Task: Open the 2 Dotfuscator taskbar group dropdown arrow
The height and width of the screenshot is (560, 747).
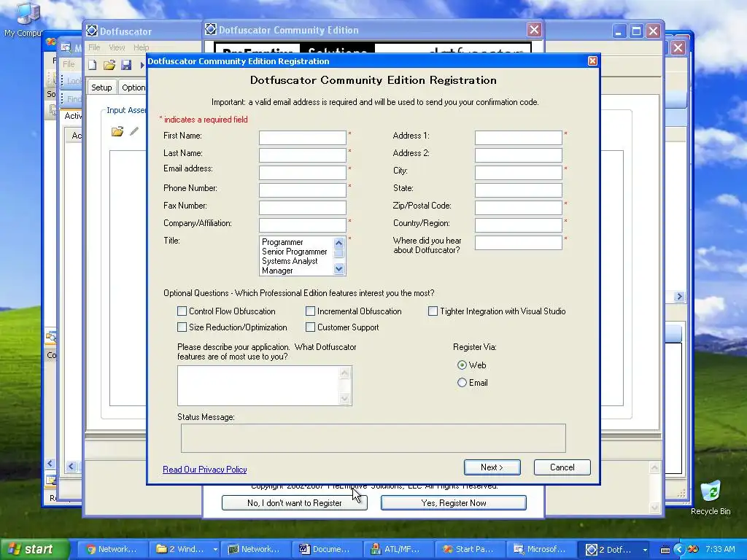Action: click(x=645, y=550)
